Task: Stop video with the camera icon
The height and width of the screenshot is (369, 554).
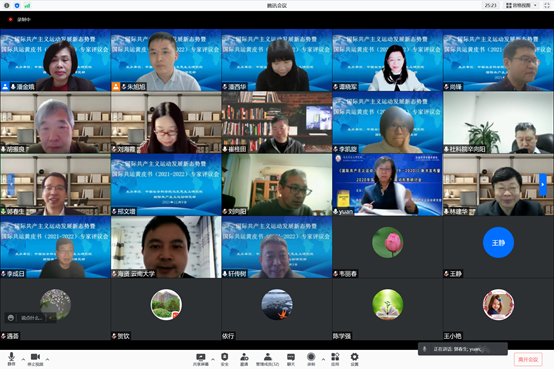Action: pyautogui.click(x=35, y=358)
